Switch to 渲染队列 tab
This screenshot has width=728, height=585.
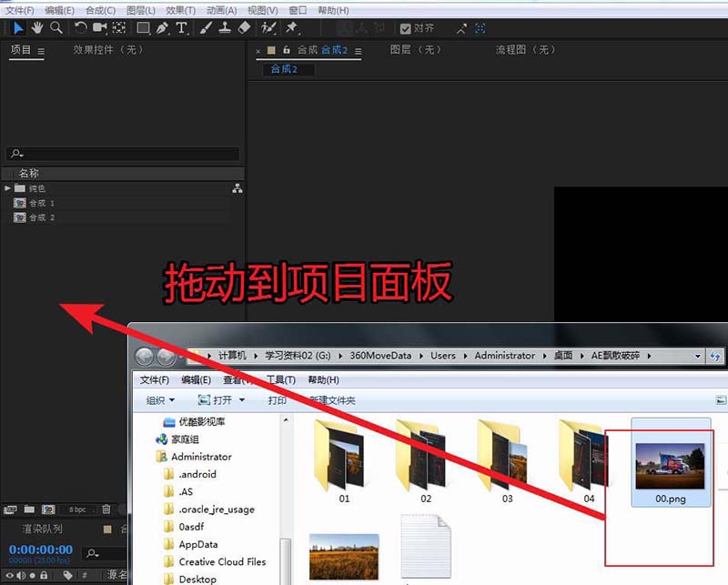(x=42, y=529)
